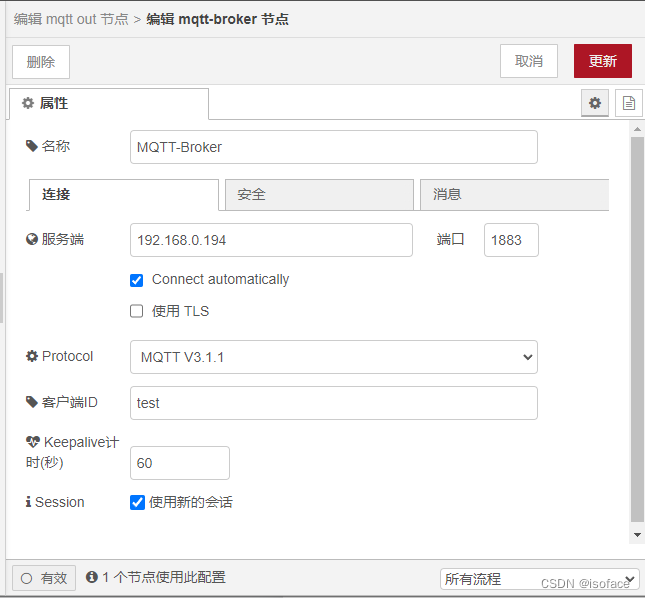Click the 服务端 server address field

(x=271, y=240)
